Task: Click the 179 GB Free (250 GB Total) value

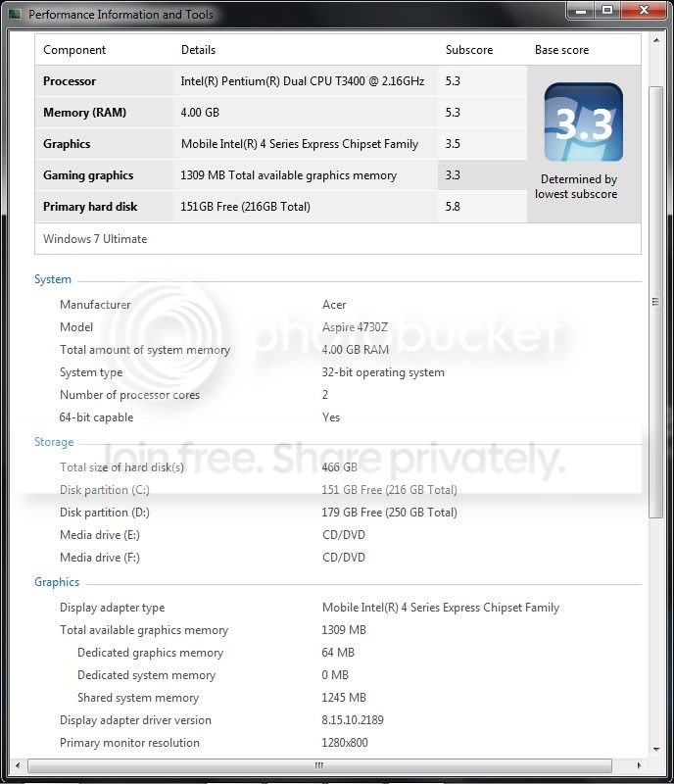Action: [x=390, y=513]
